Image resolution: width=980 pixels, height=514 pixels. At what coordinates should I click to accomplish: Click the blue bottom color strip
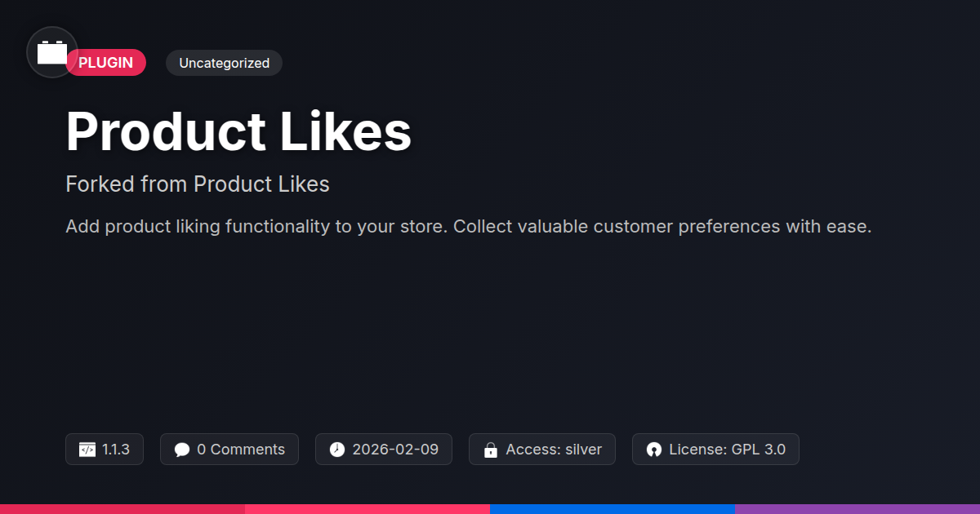[612, 508]
